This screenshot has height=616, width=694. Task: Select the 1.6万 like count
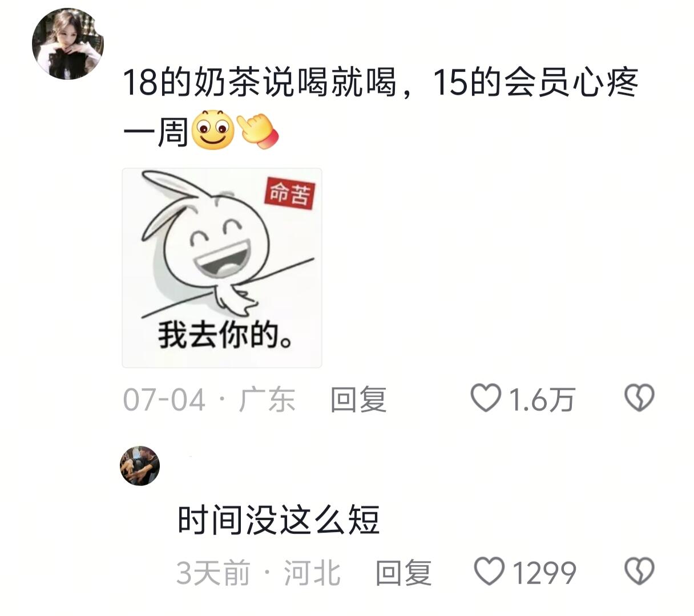tap(542, 399)
